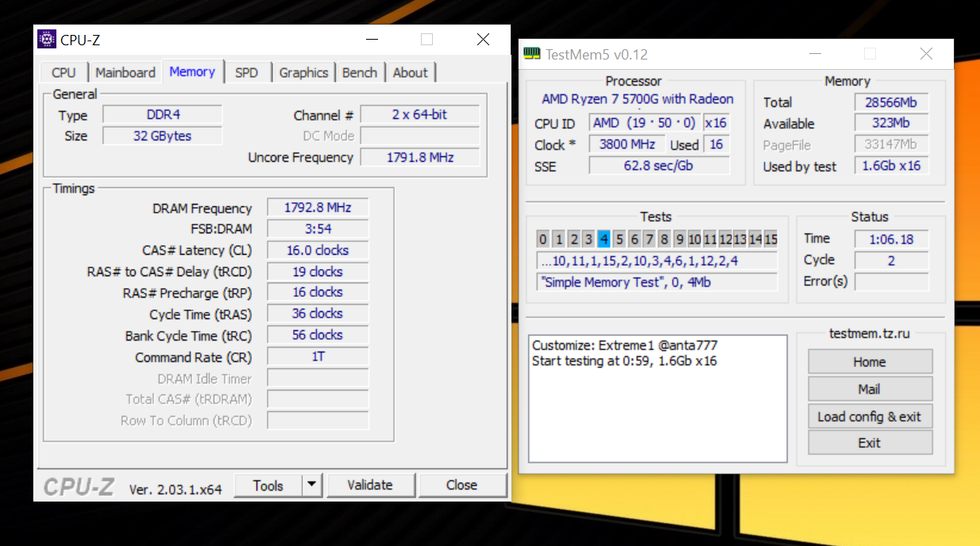
Task: Click the Cycle 2 status field
Action: 891,260
